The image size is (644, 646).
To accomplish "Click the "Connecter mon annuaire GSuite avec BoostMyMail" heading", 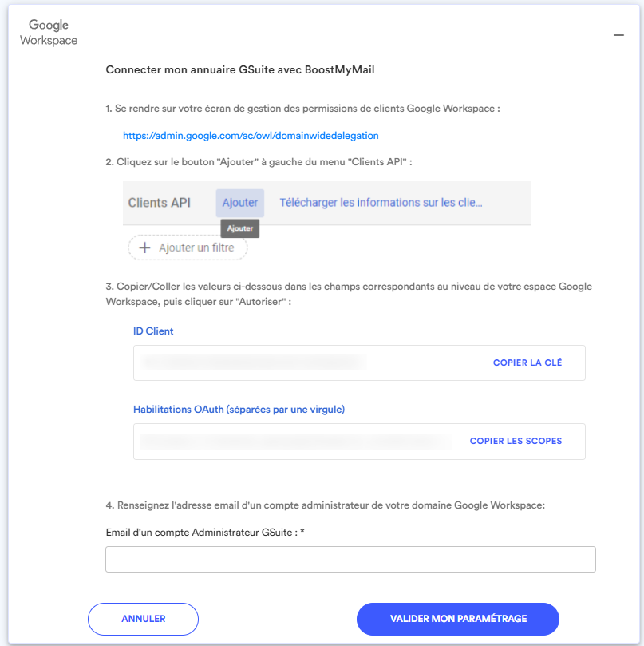I will click(240, 69).
